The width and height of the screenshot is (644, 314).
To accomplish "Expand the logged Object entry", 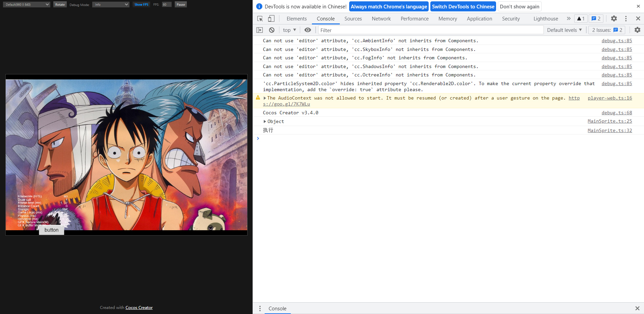I will (x=265, y=121).
